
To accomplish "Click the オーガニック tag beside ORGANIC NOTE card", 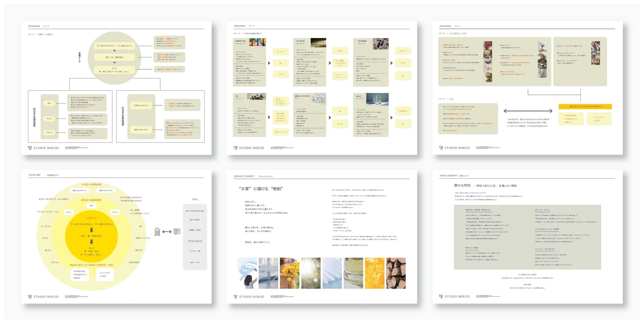I will coord(281,51).
